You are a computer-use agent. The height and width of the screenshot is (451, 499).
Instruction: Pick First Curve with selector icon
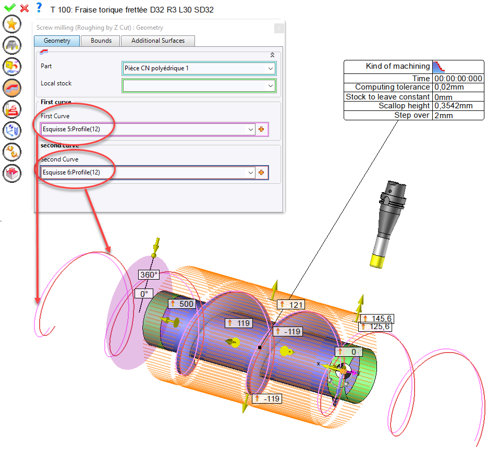tap(262, 129)
